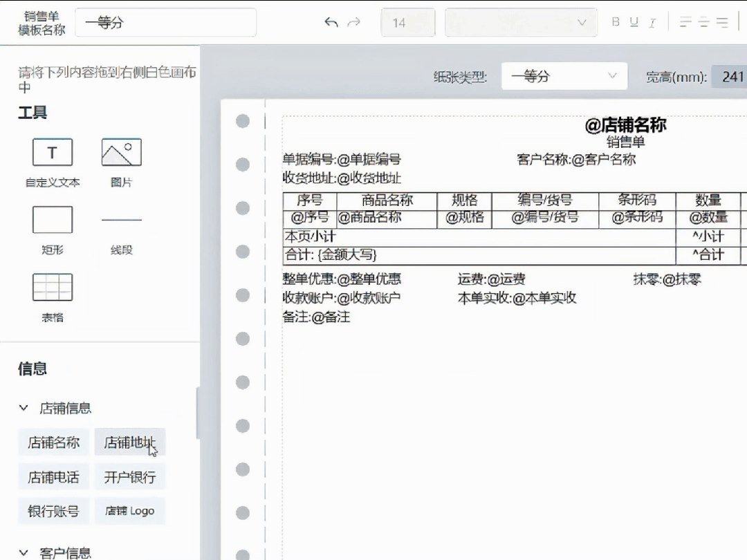Pick the 店铺名称 info item
Screen dimensions: 747x560
(53, 442)
